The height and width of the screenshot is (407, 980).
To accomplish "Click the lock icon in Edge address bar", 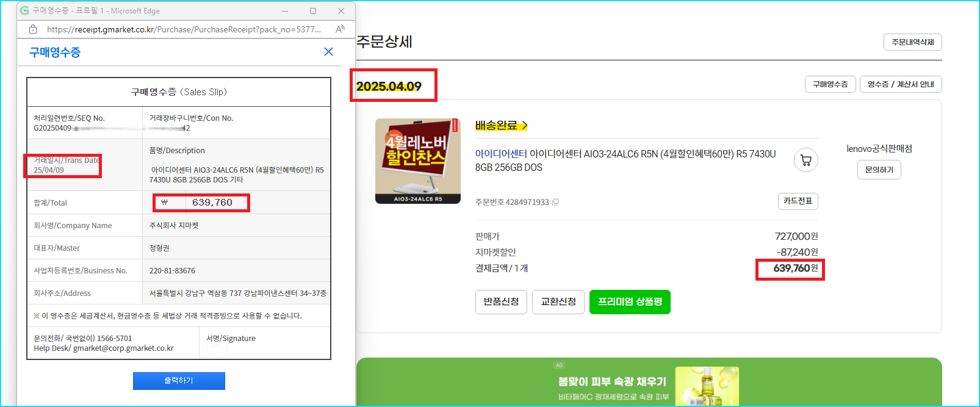I will [33, 29].
